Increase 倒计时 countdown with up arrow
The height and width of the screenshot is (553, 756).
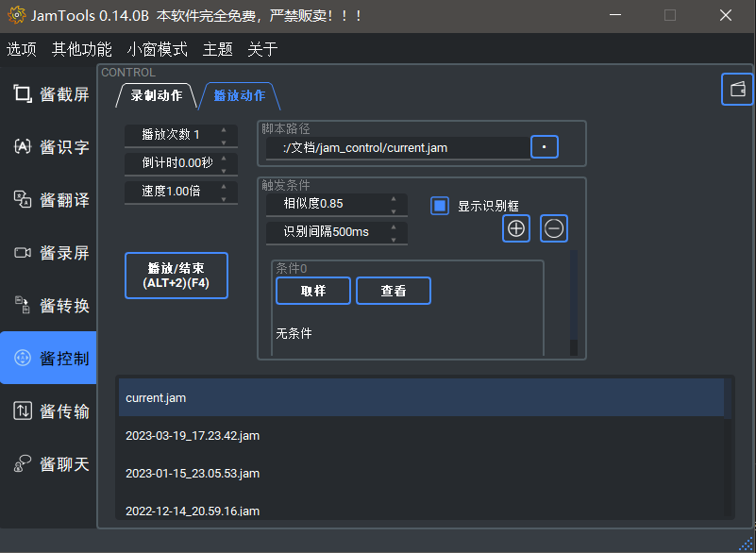pos(224,159)
